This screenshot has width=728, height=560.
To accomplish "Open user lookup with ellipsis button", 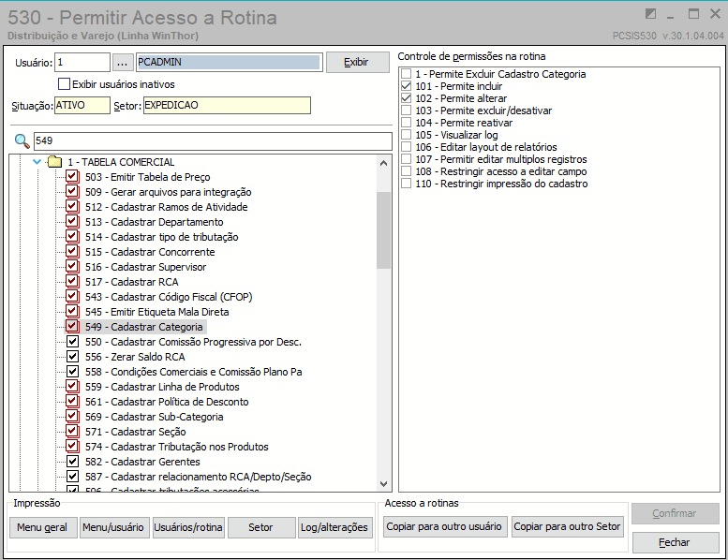I will click(122, 63).
